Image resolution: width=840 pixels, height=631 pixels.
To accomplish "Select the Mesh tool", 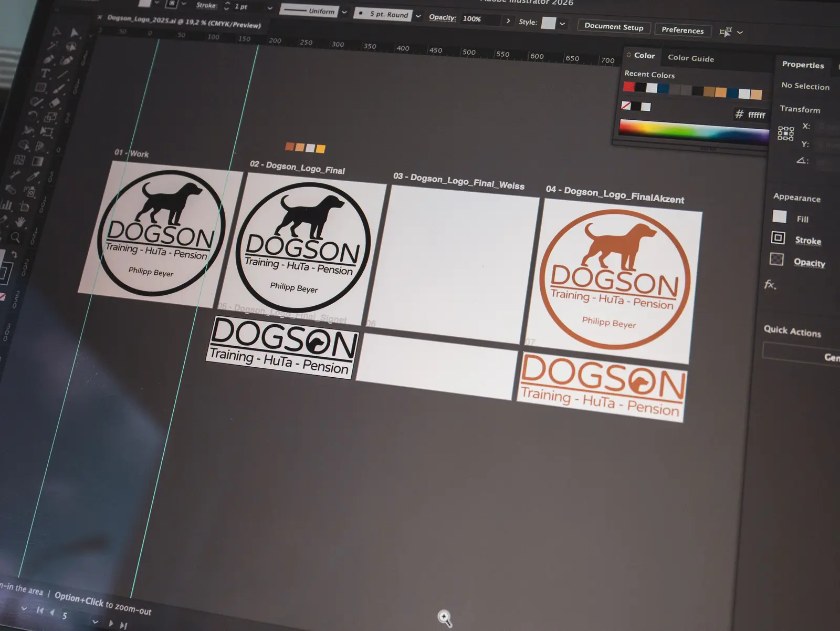I will (x=19, y=159).
